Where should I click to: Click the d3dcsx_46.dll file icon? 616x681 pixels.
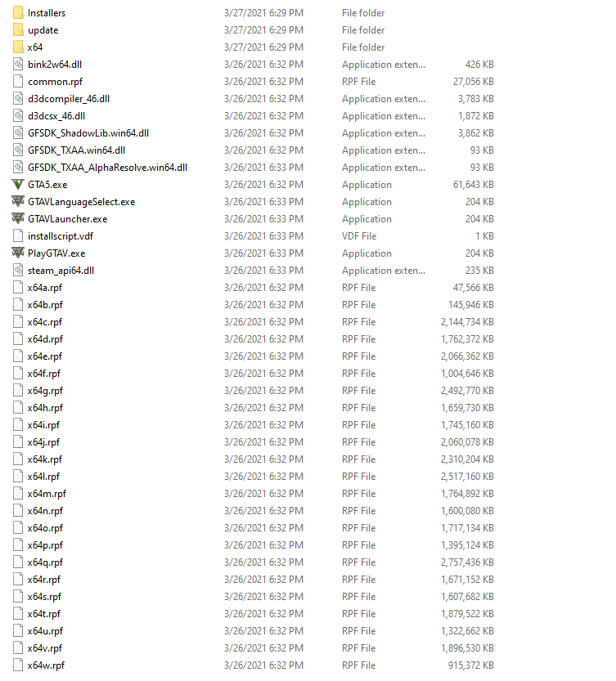click(18, 115)
